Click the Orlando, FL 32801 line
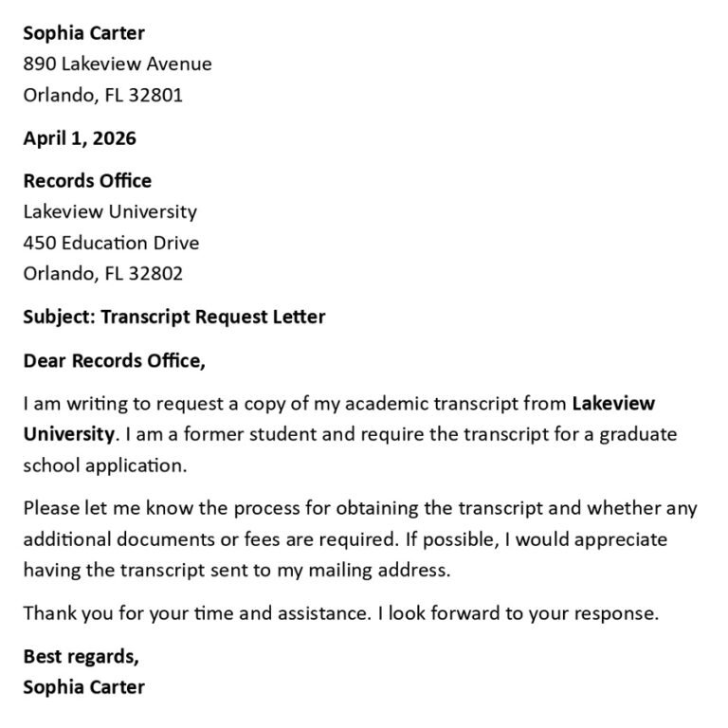This screenshot has width=728, height=728. (102, 95)
